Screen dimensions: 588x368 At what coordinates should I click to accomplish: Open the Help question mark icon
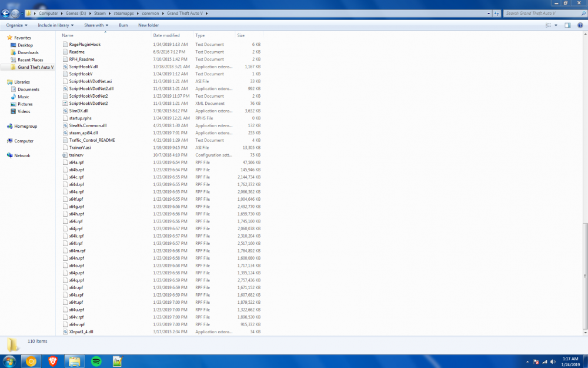coord(580,25)
